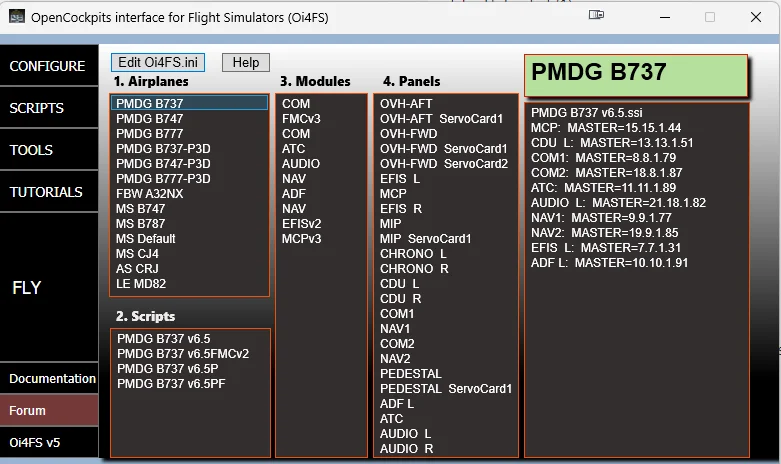Click the Edit Oi4FS.ini button
781x464 pixels.
[158, 62]
